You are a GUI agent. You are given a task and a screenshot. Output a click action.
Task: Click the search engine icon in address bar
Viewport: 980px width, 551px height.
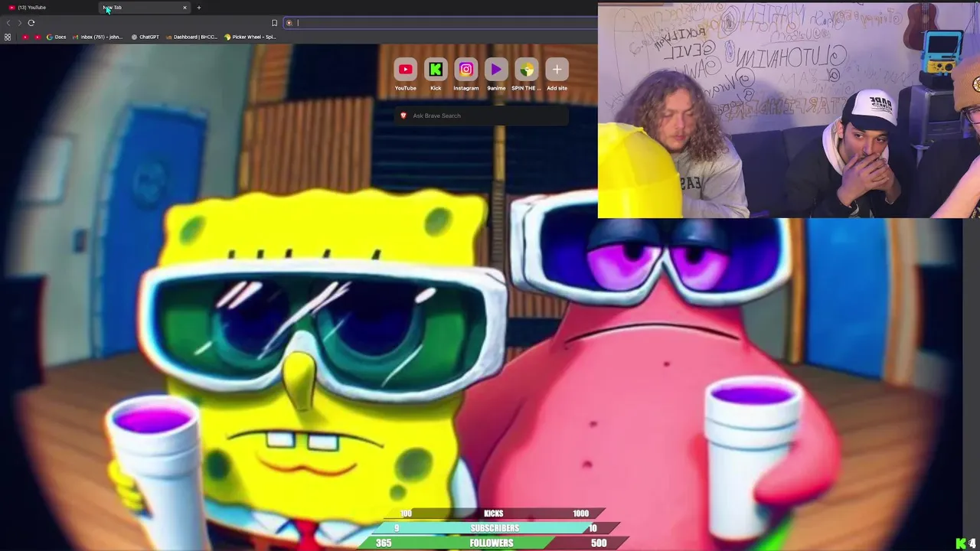(x=289, y=23)
